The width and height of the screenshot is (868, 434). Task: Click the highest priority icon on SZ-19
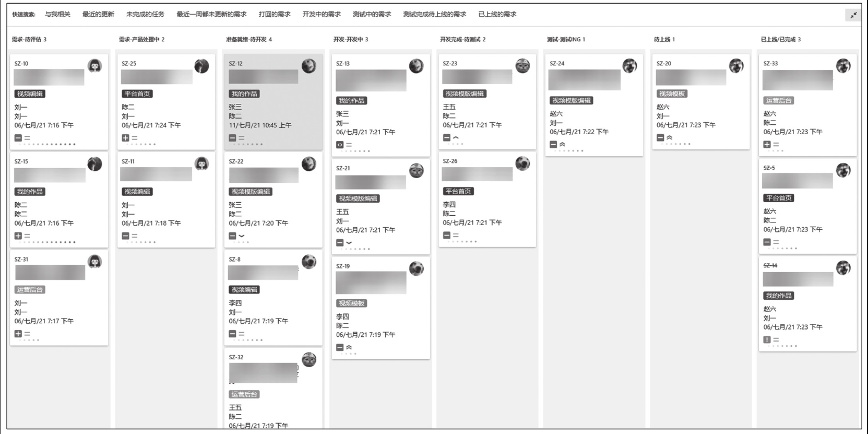(349, 347)
